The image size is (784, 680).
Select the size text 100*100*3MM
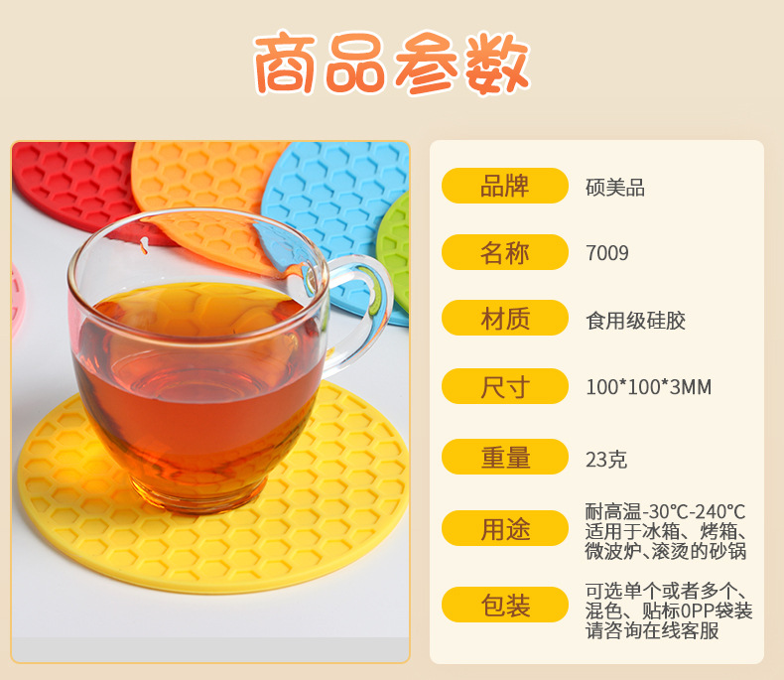coord(648,387)
